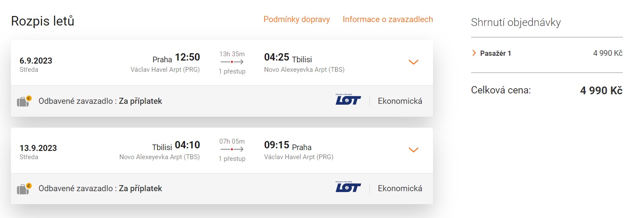This screenshot has width=644, height=218.
Task: Click the LOT airline logo on Praha–Tbilisi flight
Action: [x=348, y=99]
